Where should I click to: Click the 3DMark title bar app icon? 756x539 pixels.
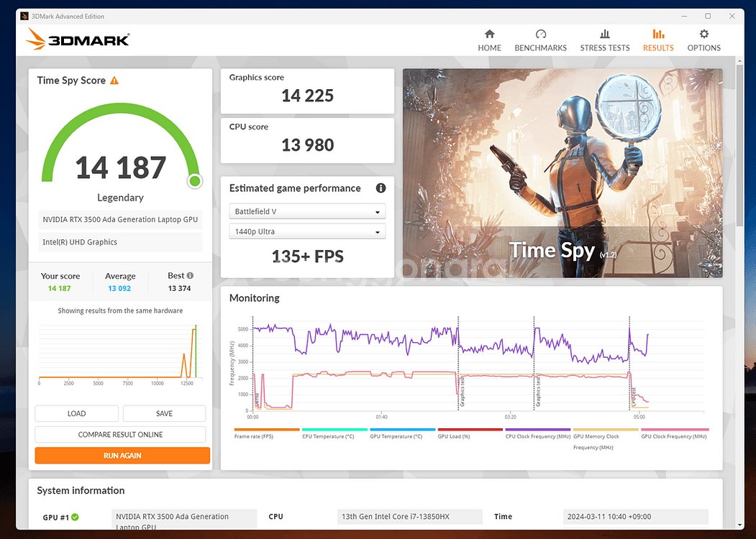click(x=24, y=17)
